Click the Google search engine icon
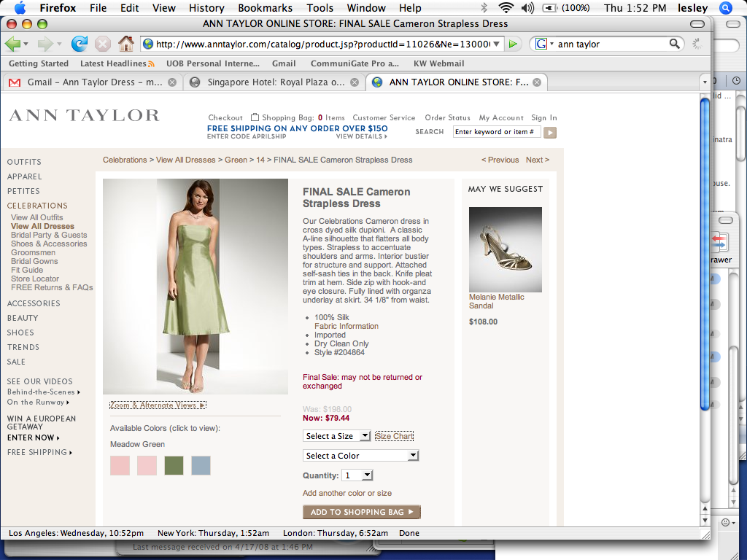Viewport: 747px width, 560px height. [x=541, y=44]
